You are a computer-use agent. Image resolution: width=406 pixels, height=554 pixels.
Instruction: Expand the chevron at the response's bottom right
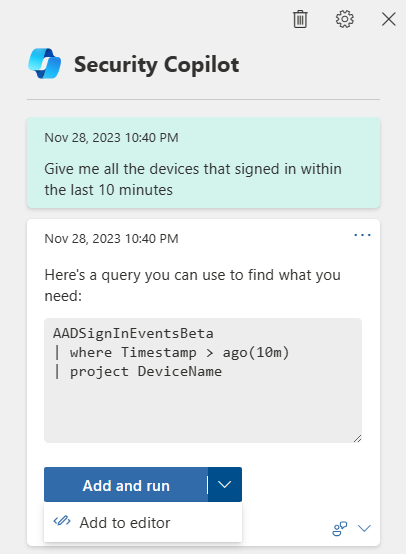[364, 528]
